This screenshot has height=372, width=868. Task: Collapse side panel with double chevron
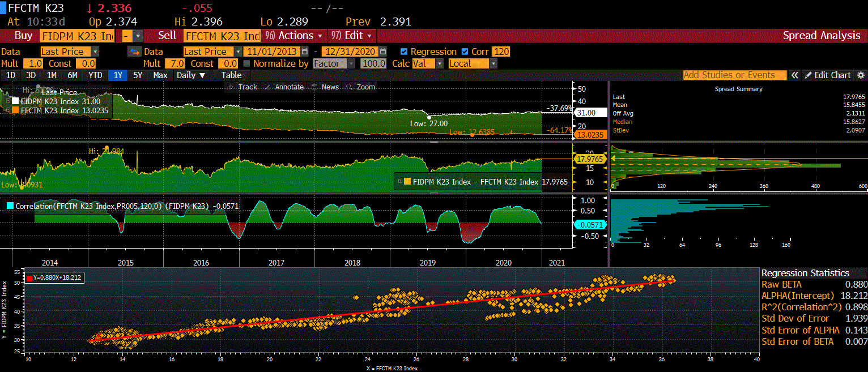coord(795,75)
